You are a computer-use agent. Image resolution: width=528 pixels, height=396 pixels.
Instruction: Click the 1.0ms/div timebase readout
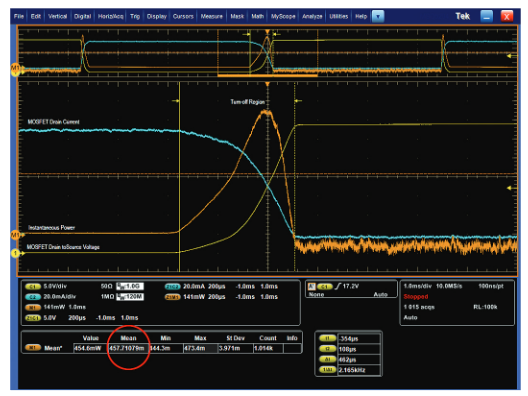tap(418, 287)
